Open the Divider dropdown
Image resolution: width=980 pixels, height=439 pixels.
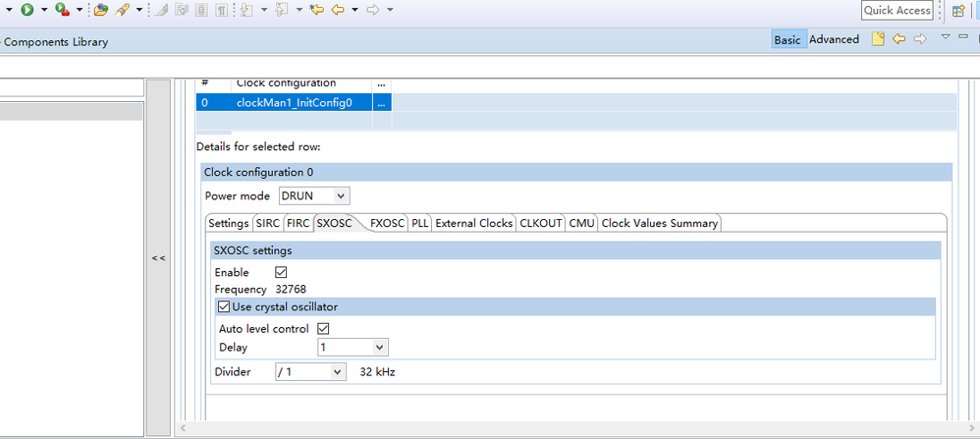pyautogui.click(x=310, y=372)
